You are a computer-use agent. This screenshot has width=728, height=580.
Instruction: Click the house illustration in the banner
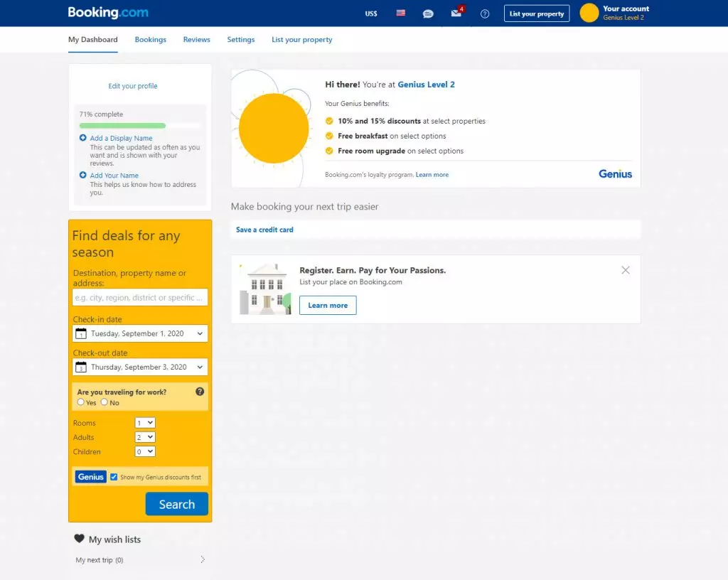[x=266, y=289]
